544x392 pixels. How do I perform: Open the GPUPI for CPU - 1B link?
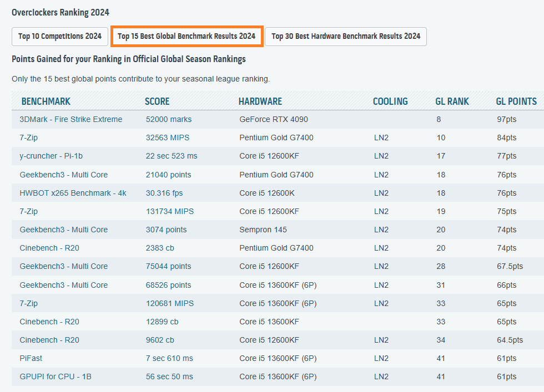point(56,377)
